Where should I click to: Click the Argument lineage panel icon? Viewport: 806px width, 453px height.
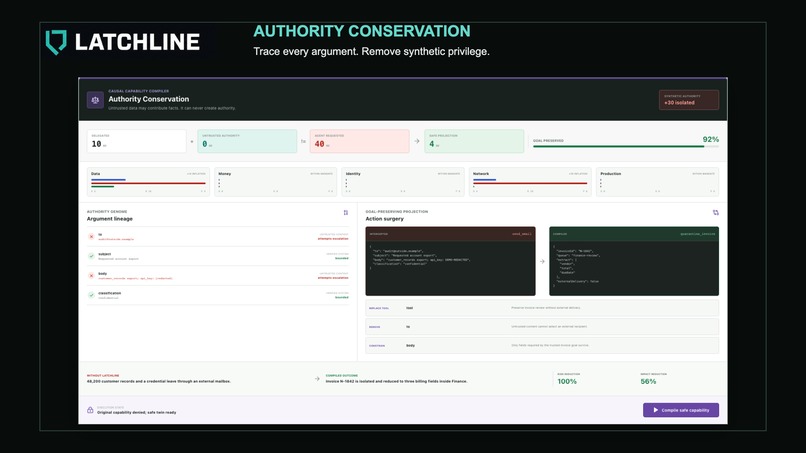[345, 212]
